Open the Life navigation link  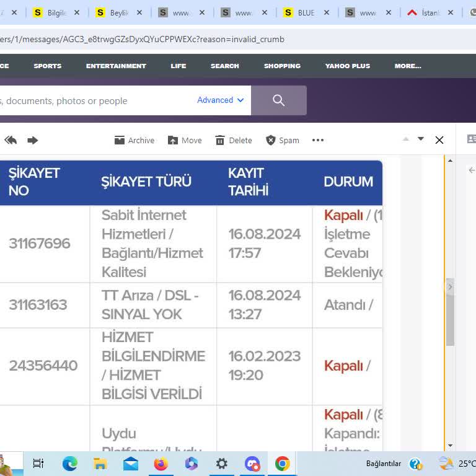pyautogui.click(x=178, y=66)
